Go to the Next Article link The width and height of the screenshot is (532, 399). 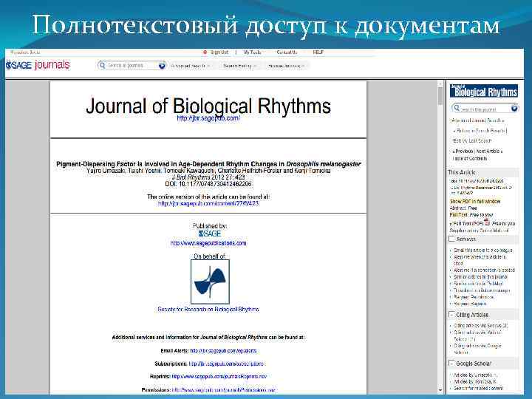[490, 151]
